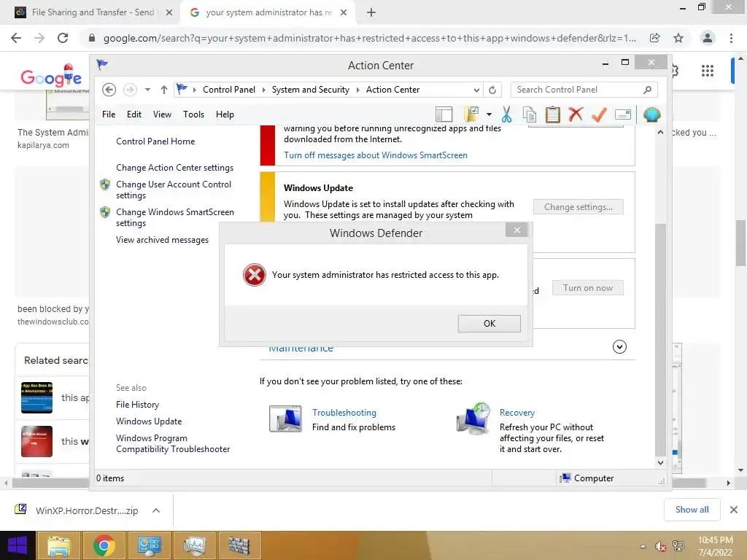The height and width of the screenshot is (560, 747).
Task: Click the Up arrow in Action Center navigation
Action: 164,90
